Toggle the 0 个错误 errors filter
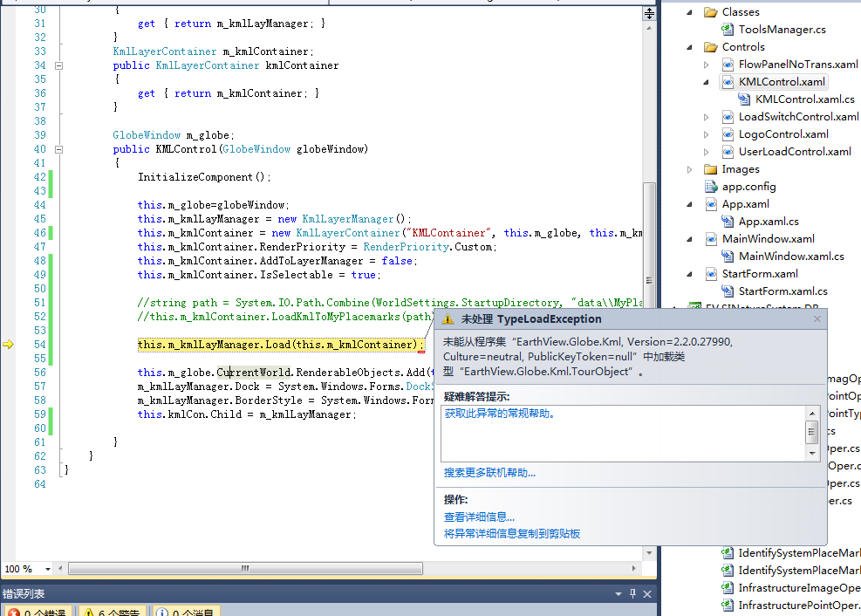The image size is (861, 616). 38,611
